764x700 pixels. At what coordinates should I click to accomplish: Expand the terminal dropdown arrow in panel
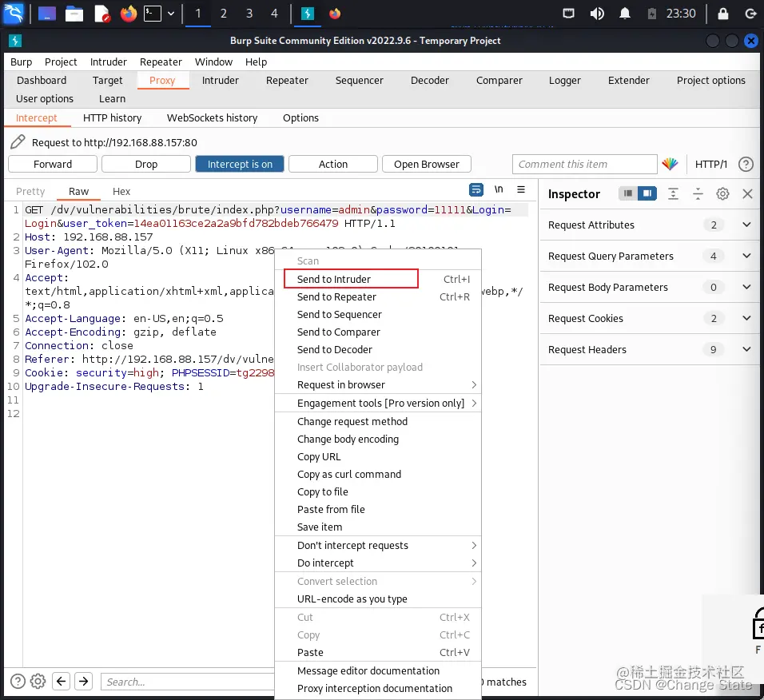(x=171, y=14)
